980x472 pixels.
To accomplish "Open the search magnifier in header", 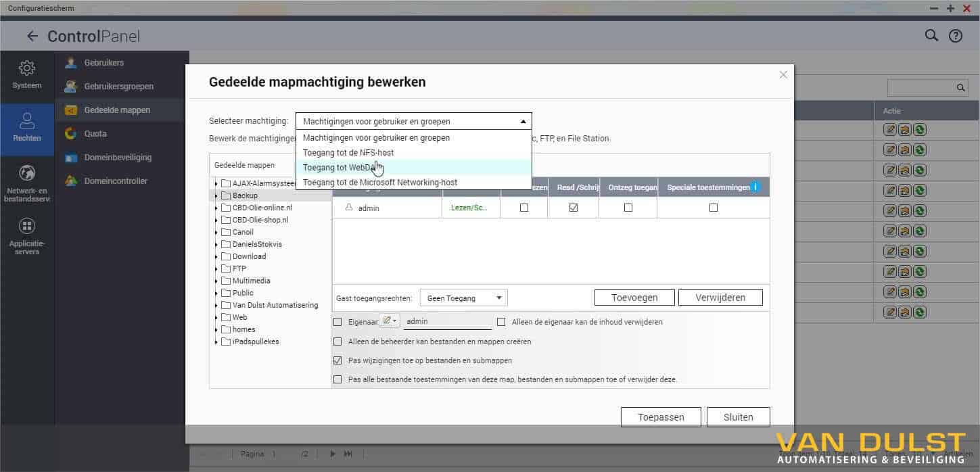I will click(931, 36).
